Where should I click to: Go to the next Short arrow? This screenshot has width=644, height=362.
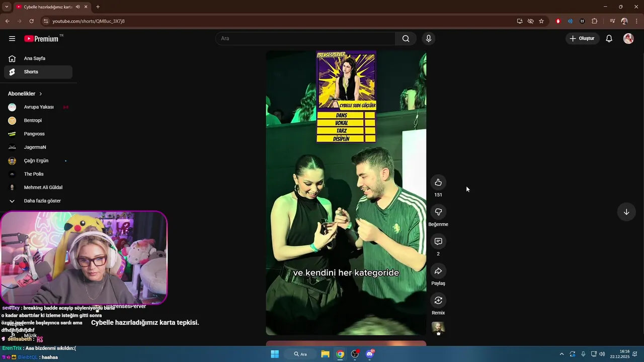click(x=626, y=212)
